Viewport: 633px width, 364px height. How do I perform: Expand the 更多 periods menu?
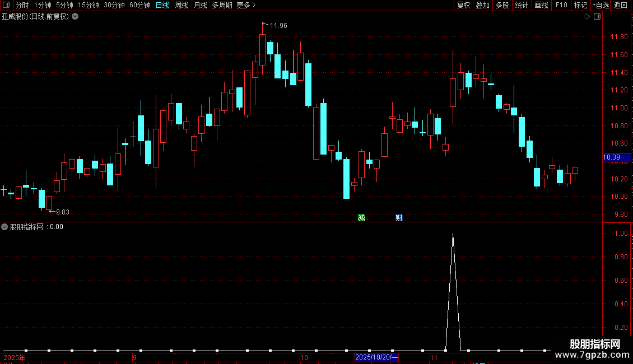(x=246, y=5)
